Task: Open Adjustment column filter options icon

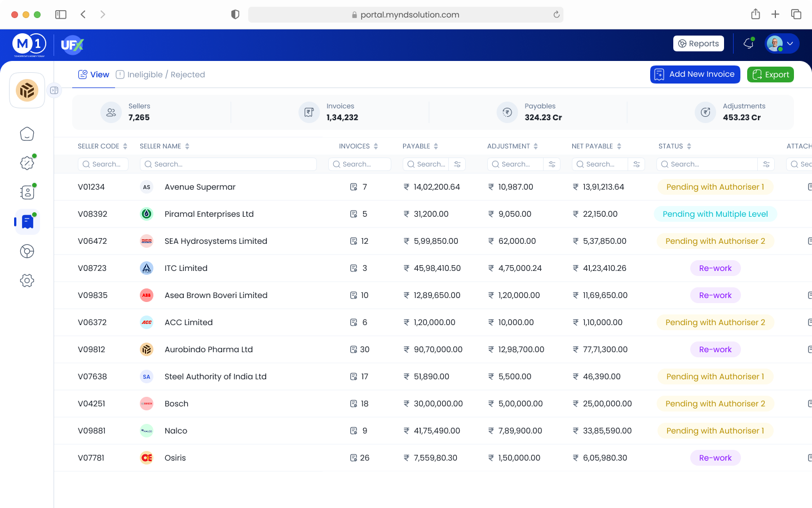Action: [x=552, y=164]
